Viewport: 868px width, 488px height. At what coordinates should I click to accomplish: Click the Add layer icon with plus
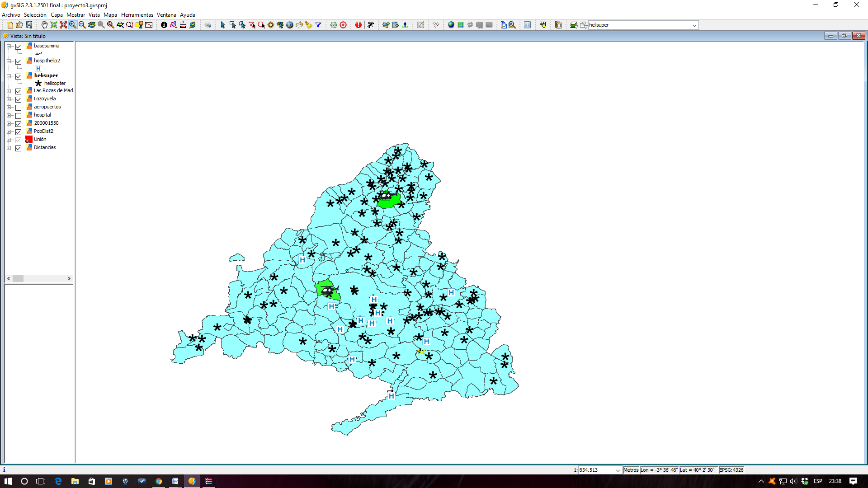coord(386,25)
